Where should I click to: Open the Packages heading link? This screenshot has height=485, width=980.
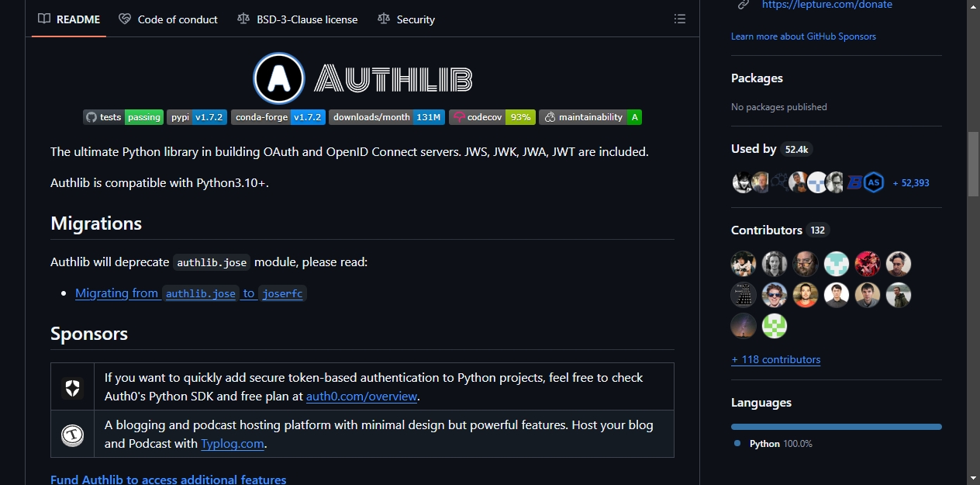[757, 78]
